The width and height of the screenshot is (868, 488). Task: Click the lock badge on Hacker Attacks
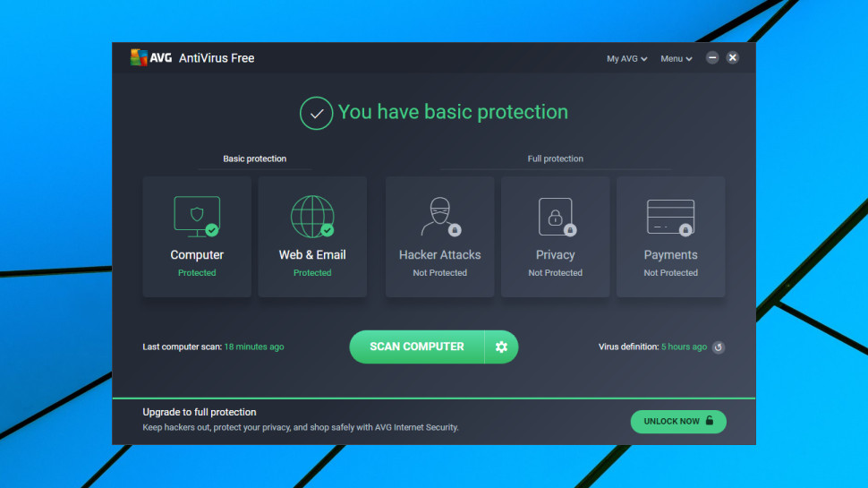click(x=455, y=230)
